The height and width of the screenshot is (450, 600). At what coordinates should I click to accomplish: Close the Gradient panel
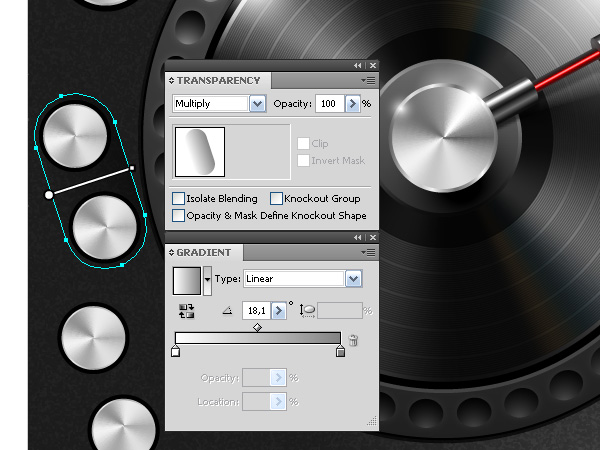[373, 238]
